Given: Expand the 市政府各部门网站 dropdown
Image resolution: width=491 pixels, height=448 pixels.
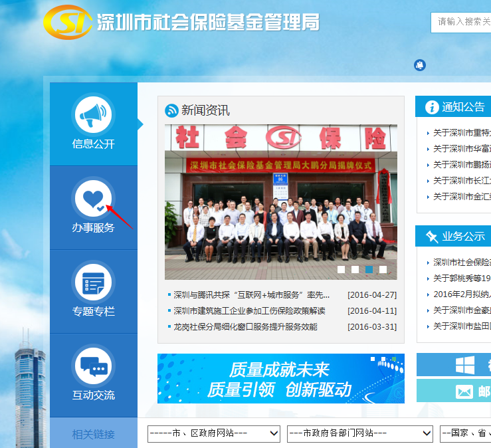Looking at the screenshot, I should (x=360, y=433).
